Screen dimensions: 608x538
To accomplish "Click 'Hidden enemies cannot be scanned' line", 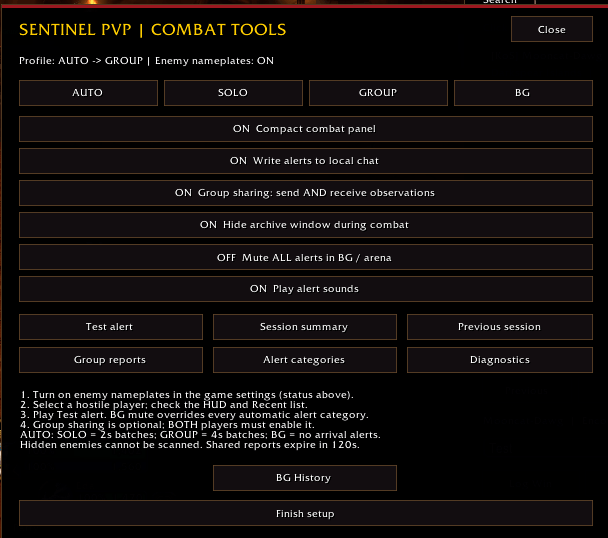I will tap(190, 445).
